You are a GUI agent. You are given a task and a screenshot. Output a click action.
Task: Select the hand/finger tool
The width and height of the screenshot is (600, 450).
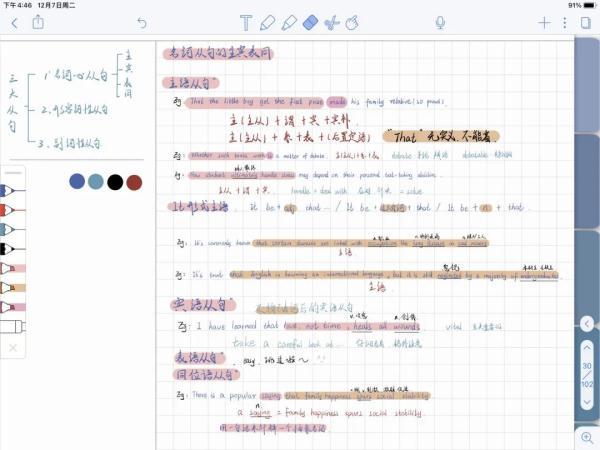point(352,23)
